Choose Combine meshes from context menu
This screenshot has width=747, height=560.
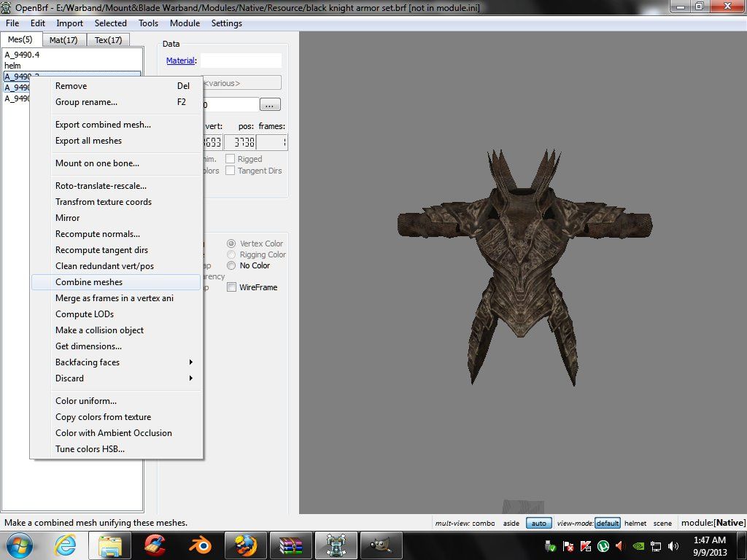89,282
